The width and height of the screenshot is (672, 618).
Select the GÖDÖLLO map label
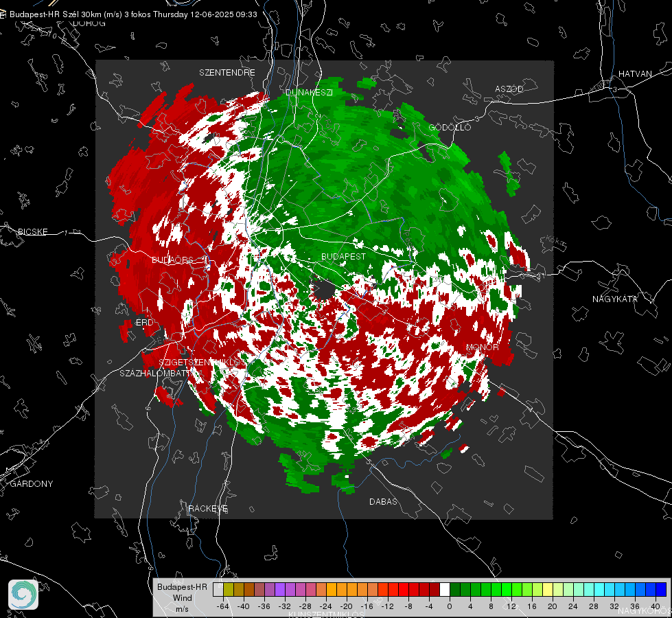(x=450, y=127)
